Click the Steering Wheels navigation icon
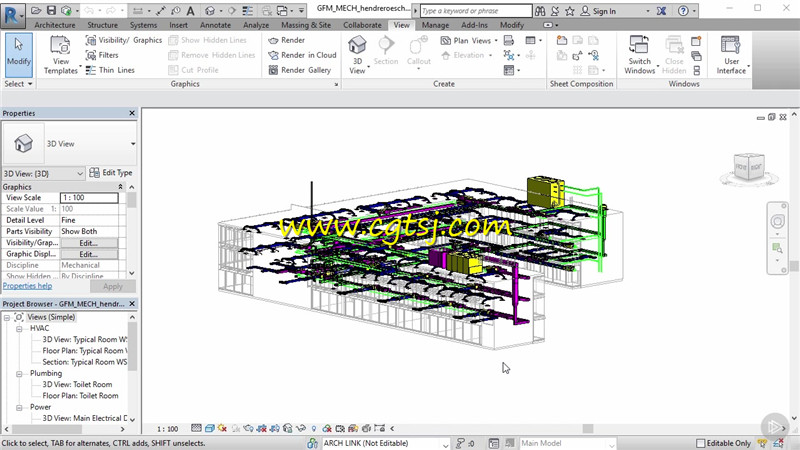The height and width of the screenshot is (450, 800). tap(778, 221)
